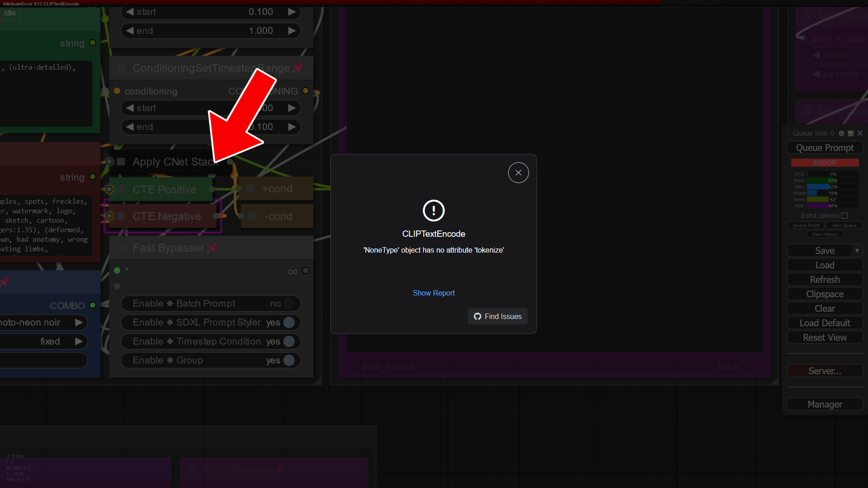Image resolution: width=868 pixels, height=488 pixels.
Task: Increase the lower end value arrow
Action: (292, 127)
